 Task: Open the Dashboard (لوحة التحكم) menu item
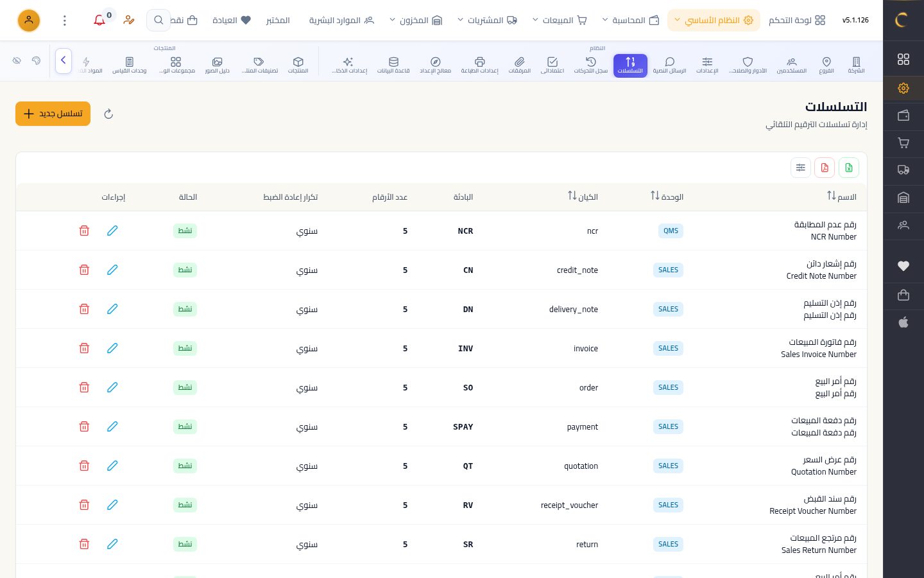(797, 21)
